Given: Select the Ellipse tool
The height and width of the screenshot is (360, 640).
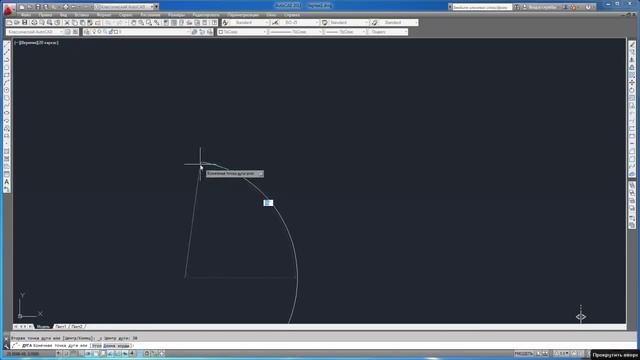Looking at the screenshot, I should (x=7, y=113).
